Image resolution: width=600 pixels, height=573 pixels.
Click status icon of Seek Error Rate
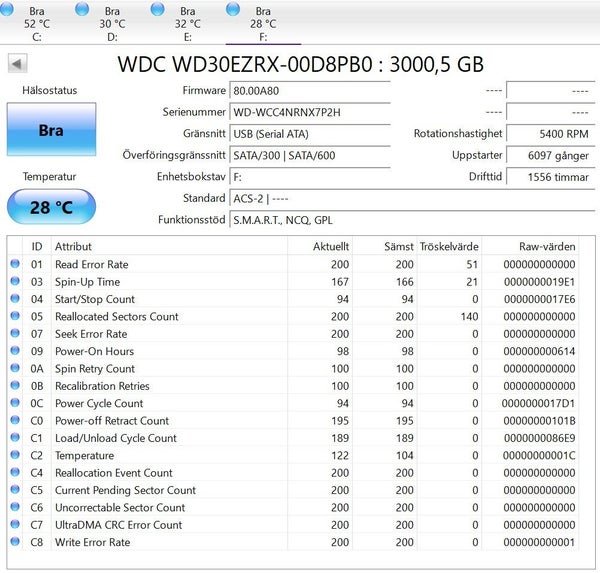point(15,333)
